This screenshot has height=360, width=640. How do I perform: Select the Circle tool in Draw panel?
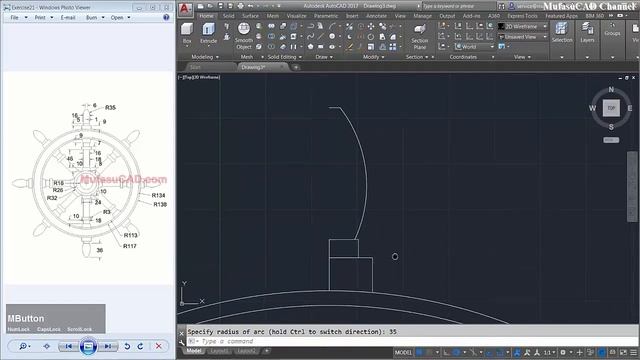[x=332, y=36]
